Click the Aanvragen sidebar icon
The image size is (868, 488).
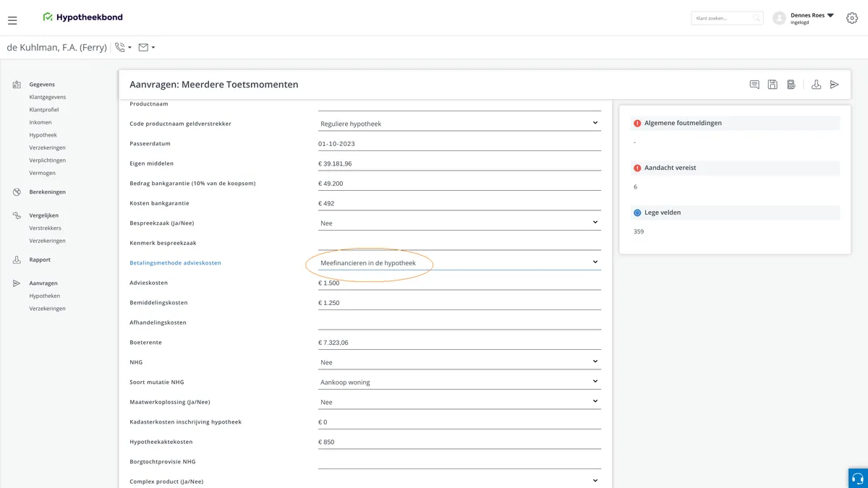click(x=17, y=283)
